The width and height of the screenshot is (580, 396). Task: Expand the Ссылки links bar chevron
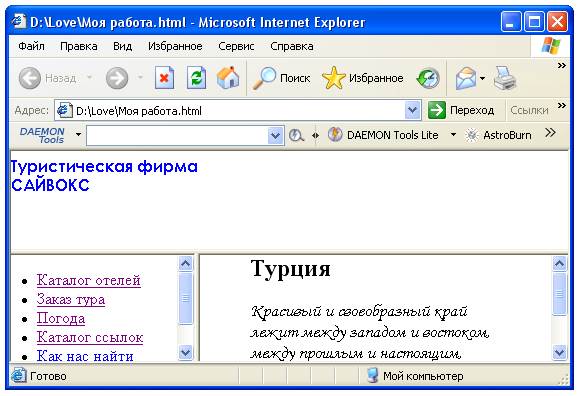562,105
